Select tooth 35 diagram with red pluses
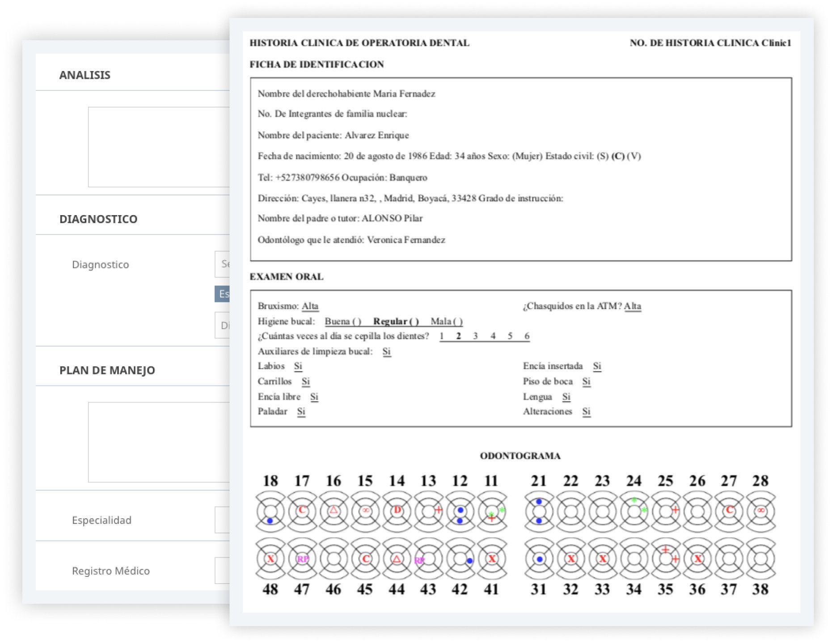 point(666,559)
